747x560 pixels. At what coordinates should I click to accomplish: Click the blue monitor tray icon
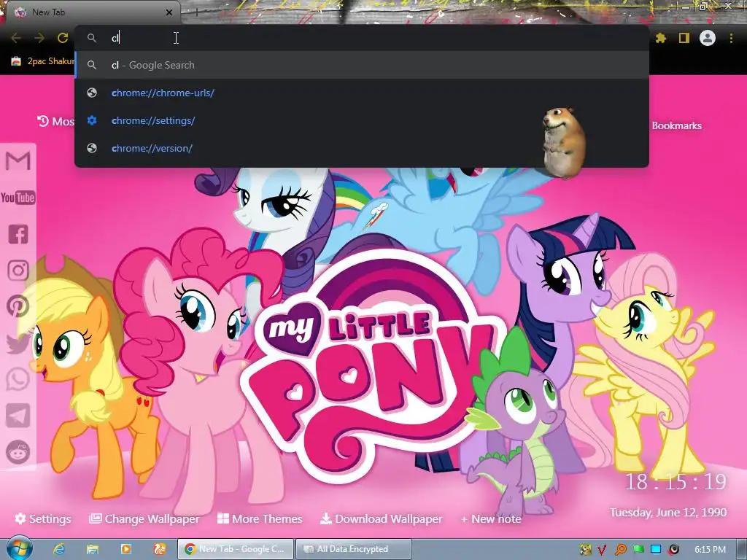point(656,550)
